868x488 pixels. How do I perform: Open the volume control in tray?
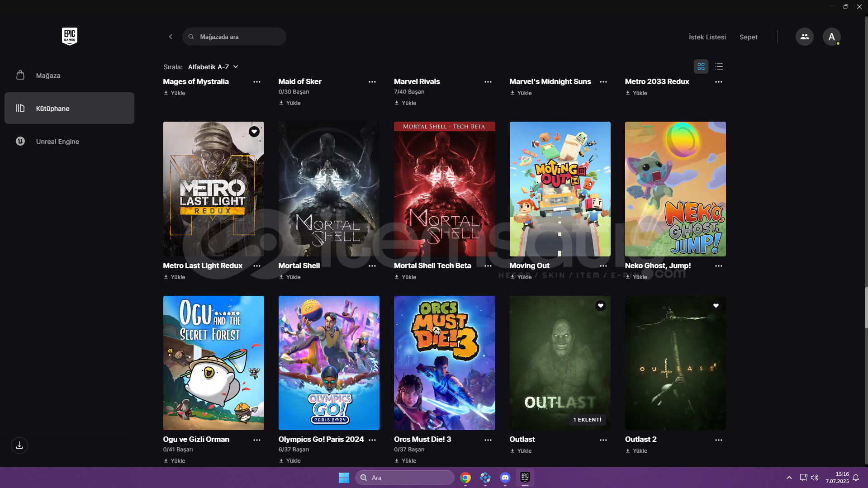coord(815,478)
